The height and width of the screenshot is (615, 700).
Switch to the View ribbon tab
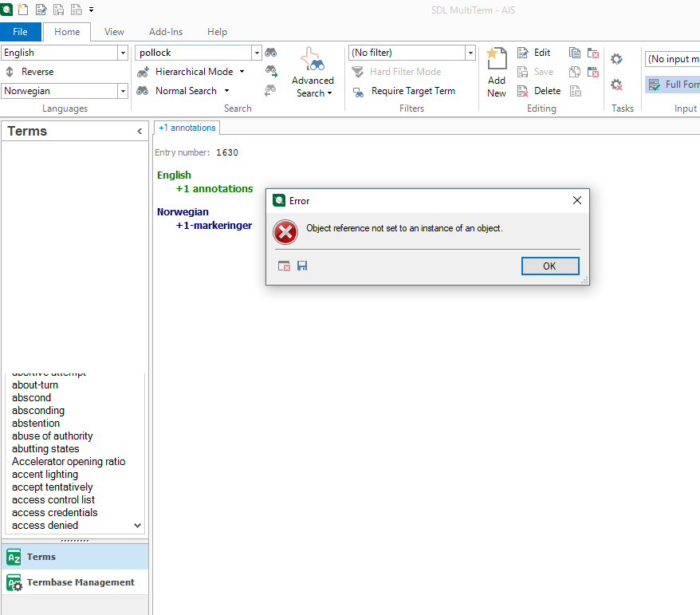pyautogui.click(x=114, y=32)
